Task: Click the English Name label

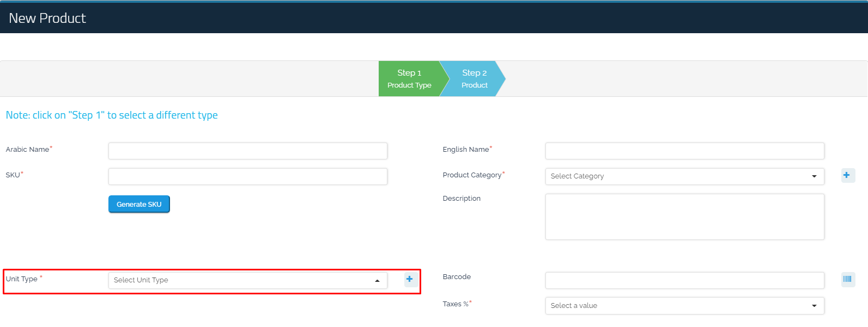Action: [465, 150]
